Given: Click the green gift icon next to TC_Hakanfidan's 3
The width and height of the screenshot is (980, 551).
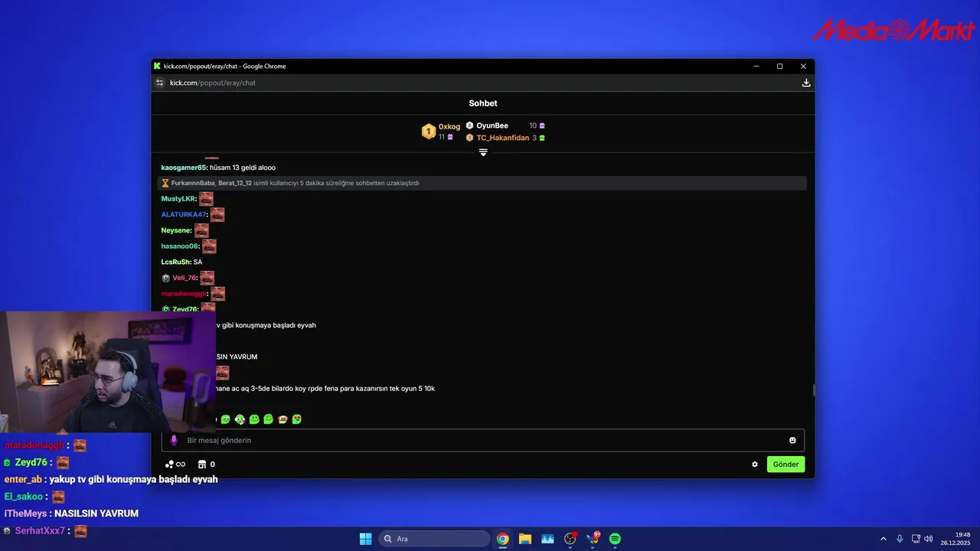Looking at the screenshot, I should (x=542, y=138).
